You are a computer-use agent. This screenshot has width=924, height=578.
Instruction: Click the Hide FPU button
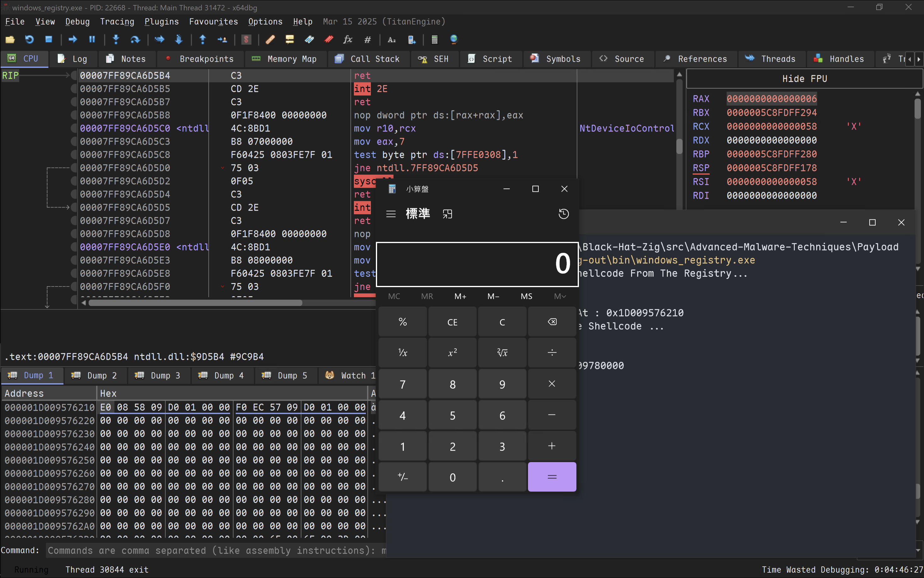pyautogui.click(x=805, y=79)
